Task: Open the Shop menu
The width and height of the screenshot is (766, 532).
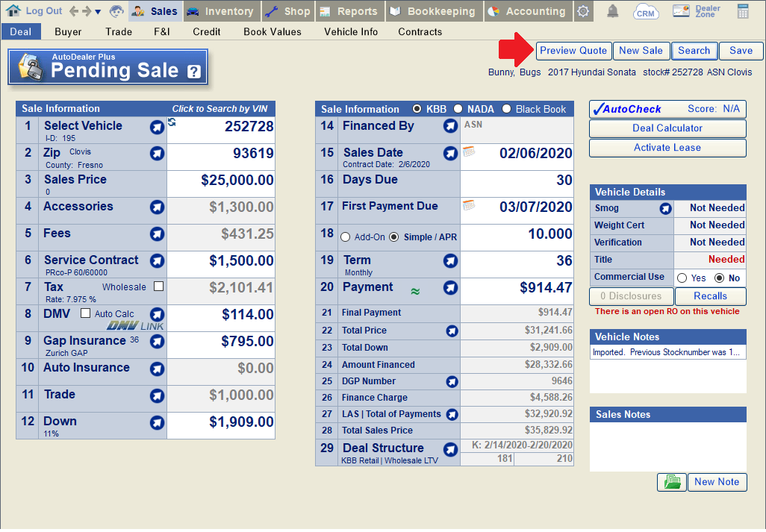Action: pos(288,11)
